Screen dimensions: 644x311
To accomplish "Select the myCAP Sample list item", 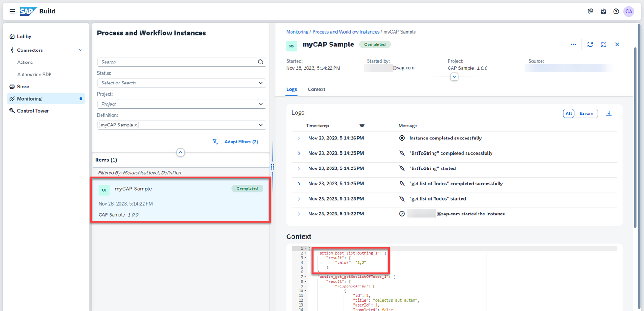I will tap(181, 200).
